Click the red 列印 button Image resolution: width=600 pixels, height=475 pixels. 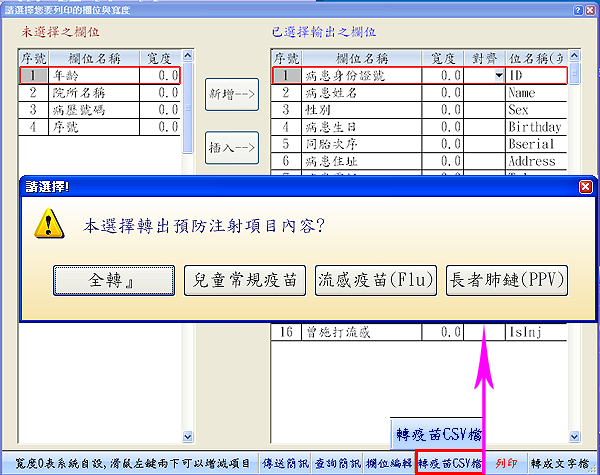[x=507, y=464]
